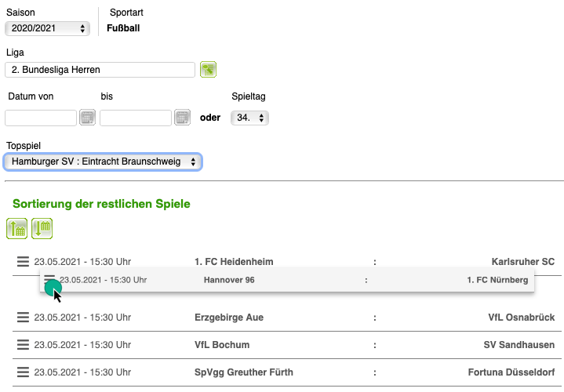Grab the drag handle of VfL Bochum row
The image size is (564, 392).
[x=23, y=344]
